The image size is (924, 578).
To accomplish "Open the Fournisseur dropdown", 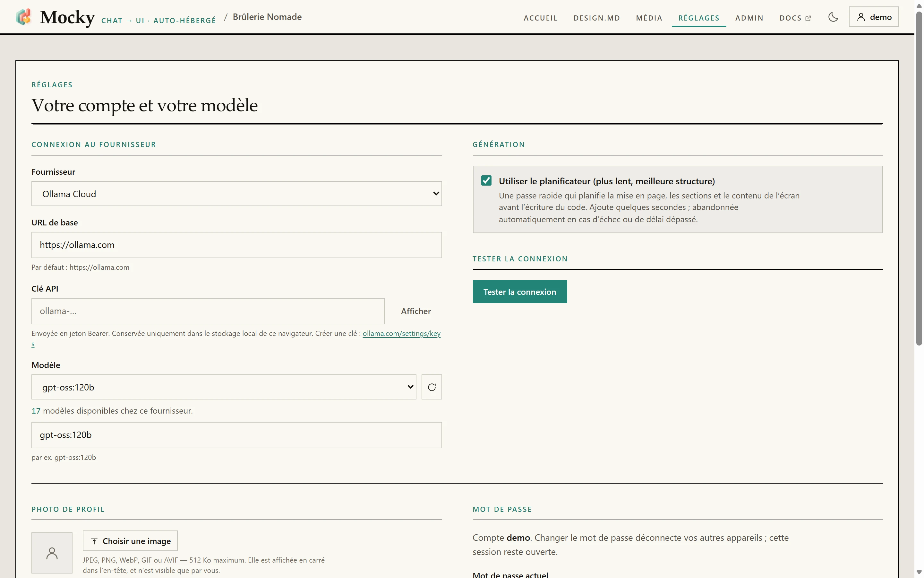I will tap(237, 194).
